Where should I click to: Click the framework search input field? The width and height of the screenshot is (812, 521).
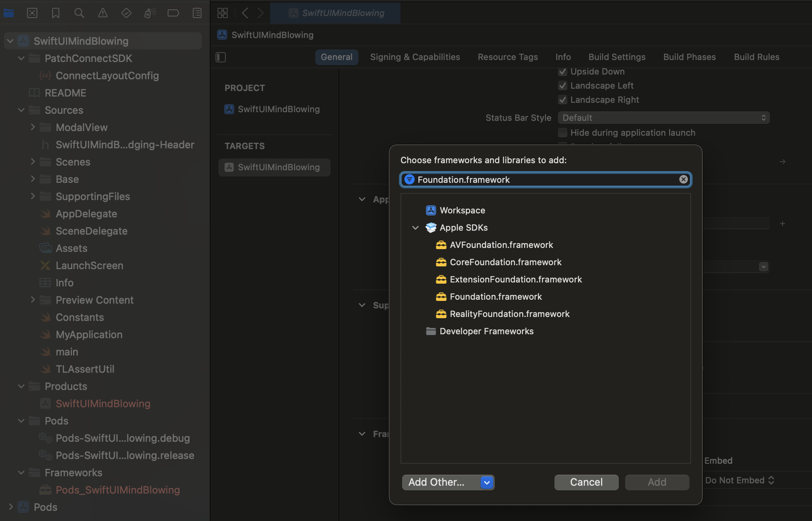546,179
